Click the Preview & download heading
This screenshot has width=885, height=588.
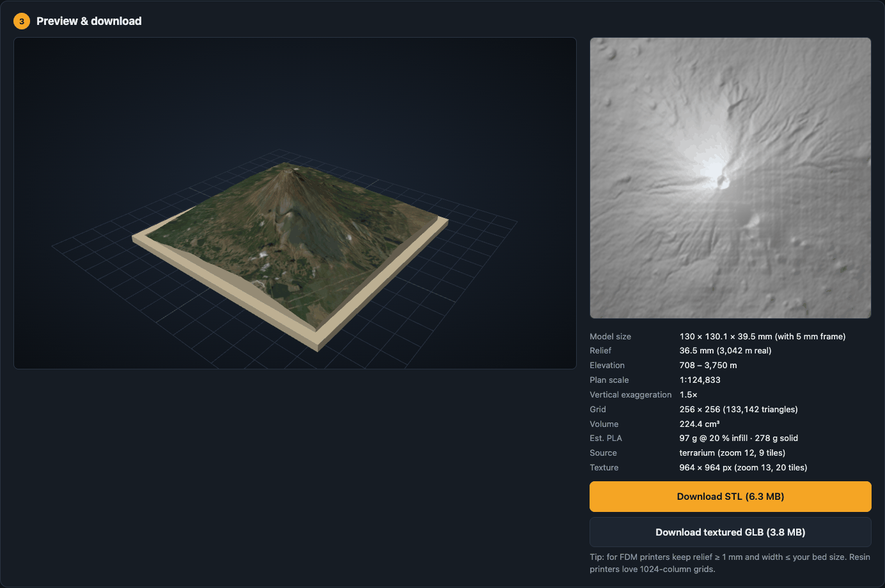pyautogui.click(x=89, y=21)
